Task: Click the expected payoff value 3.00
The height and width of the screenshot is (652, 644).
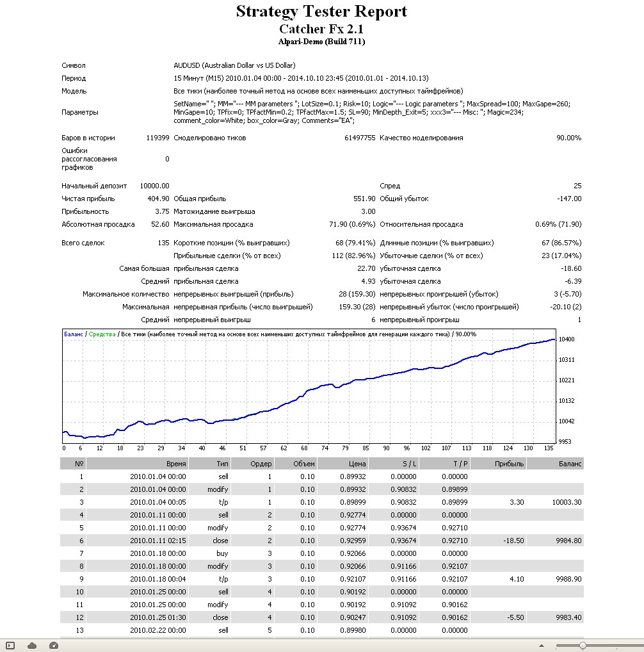Action: pyautogui.click(x=368, y=211)
